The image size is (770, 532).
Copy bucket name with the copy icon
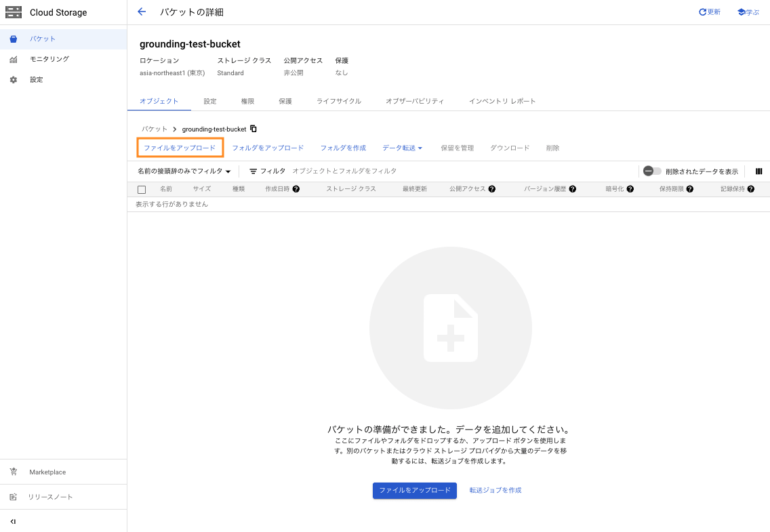(254, 129)
